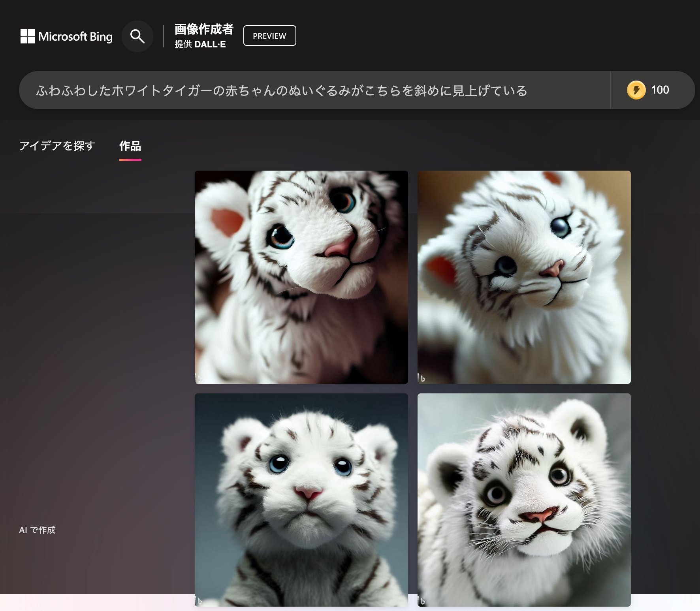This screenshot has width=700, height=611.
Task: Click the gold lightning boost coin icon
Action: [636, 90]
